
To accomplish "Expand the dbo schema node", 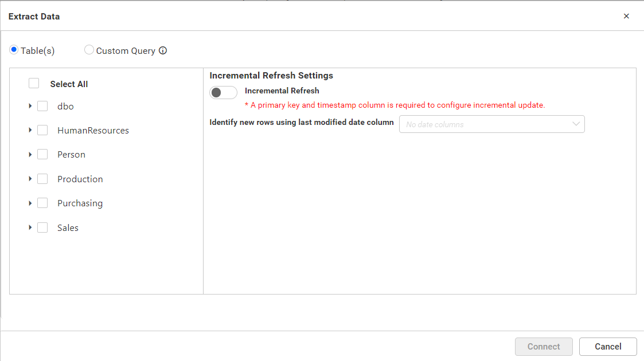I will click(30, 106).
